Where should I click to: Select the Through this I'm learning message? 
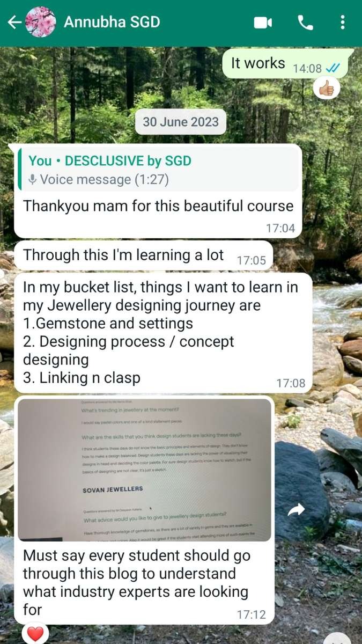[143, 255]
